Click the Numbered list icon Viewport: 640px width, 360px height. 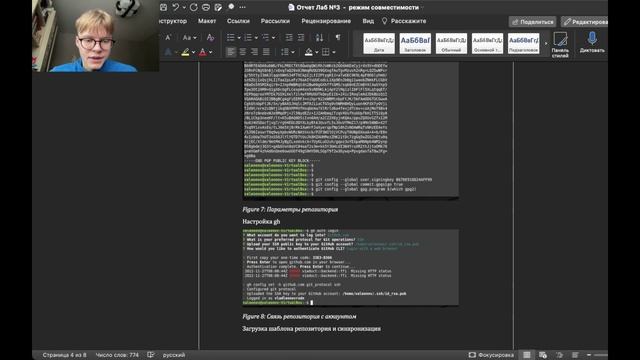(x=248, y=38)
